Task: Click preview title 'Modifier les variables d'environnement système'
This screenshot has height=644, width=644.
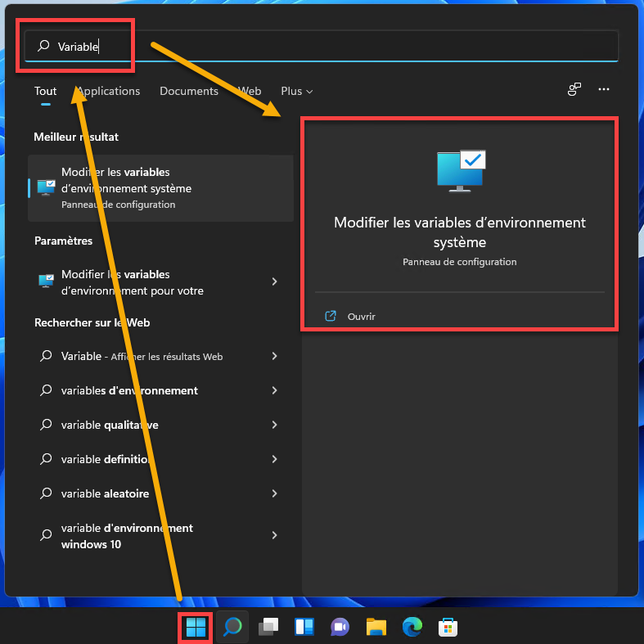Action: point(460,232)
